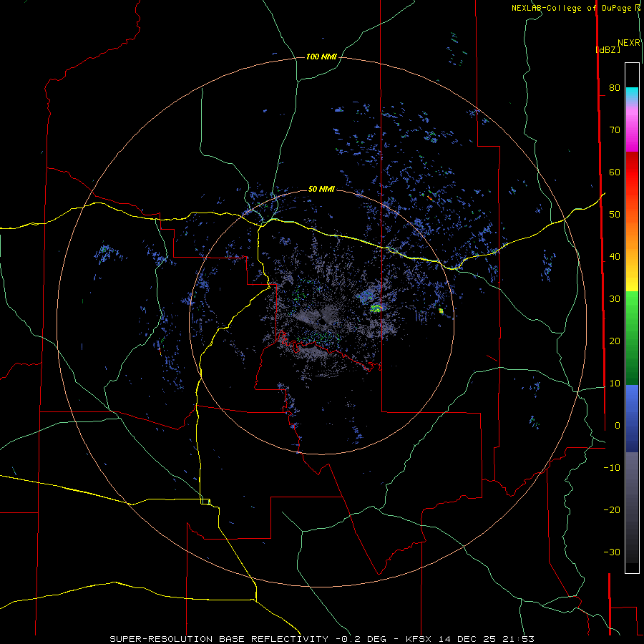Pick the cyan top segment of color bar
The height and width of the screenshot is (644, 644).
coord(632,95)
